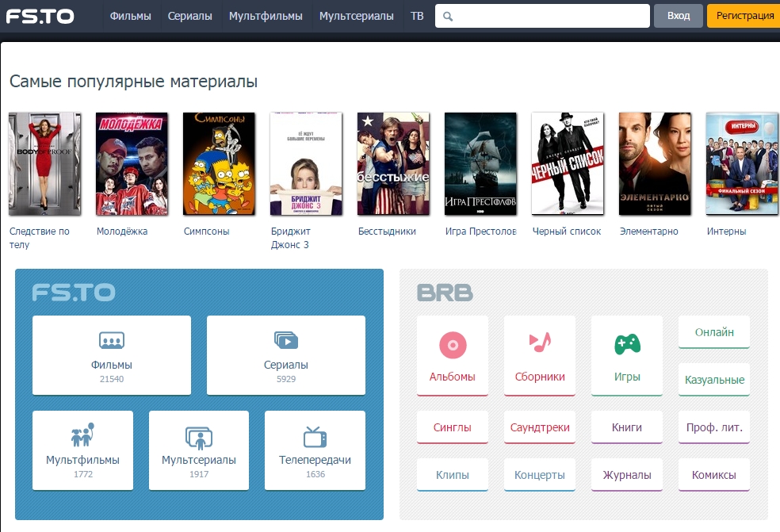Screen dimensions: 780x532
Task: Click the Бесстыдники title link
Action: 387,232
